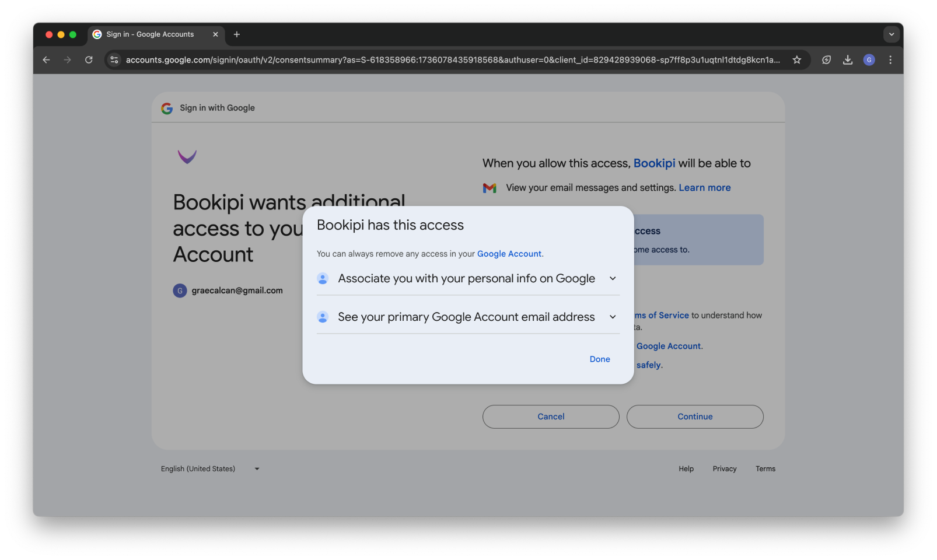
Task: Click the account avatar icon beside graecalcan@gmail.com
Action: tap(180, 290)
